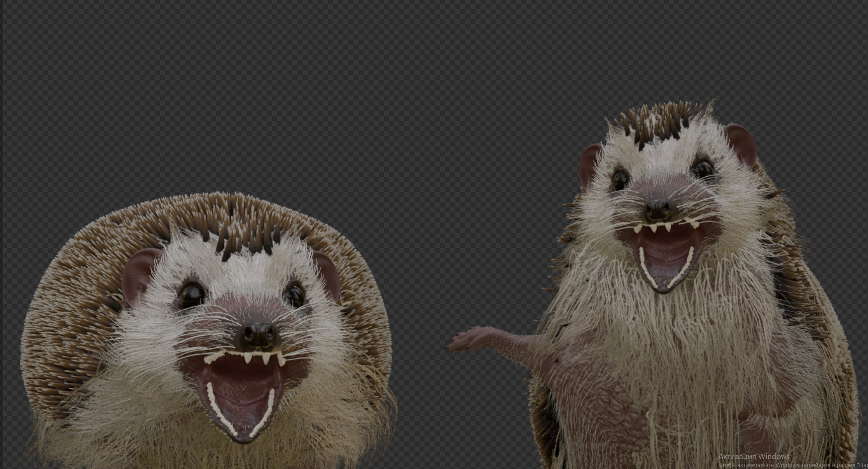This screenshot has width=868, height=469.
Task: Click the right hedgehog's outstretched paw
Action: (x=466, y=340)
